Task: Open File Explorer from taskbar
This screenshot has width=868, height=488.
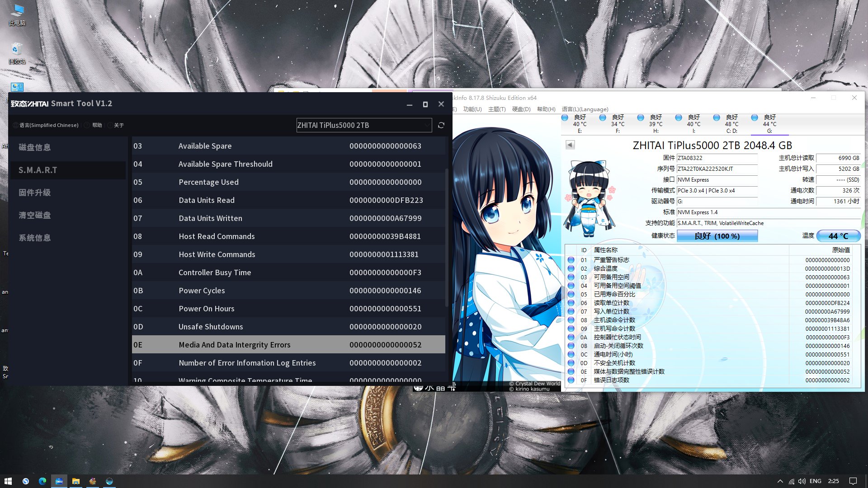Action: (x=76, y=481)
